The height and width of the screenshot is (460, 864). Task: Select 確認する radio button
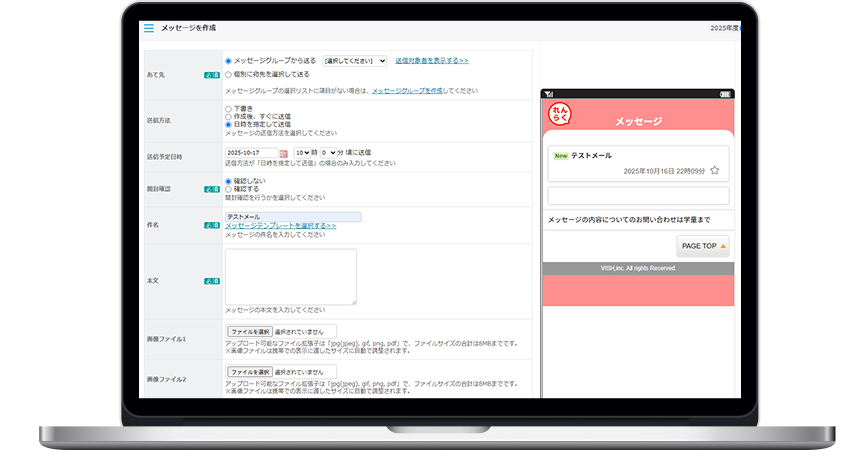point(228,189)
